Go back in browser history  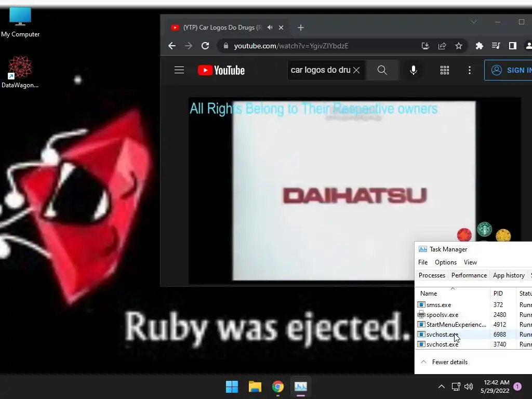[x=172, y=46]
